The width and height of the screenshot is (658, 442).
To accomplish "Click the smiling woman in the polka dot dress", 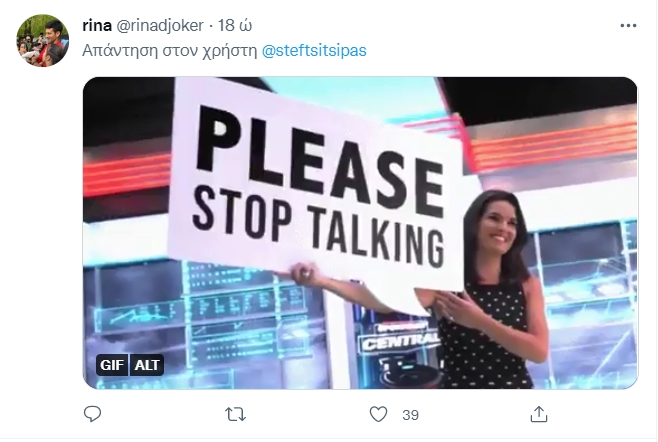I will 489,290.
